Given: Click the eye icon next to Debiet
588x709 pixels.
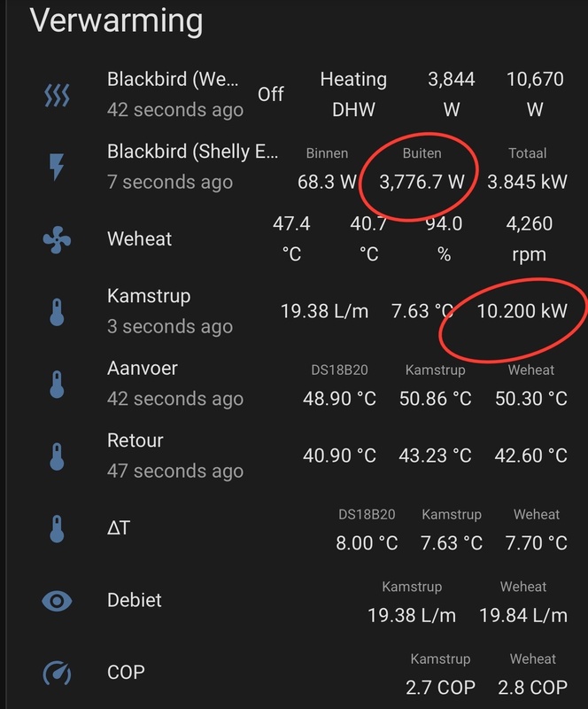Looking at the screenshot, I should coord(57,601).
